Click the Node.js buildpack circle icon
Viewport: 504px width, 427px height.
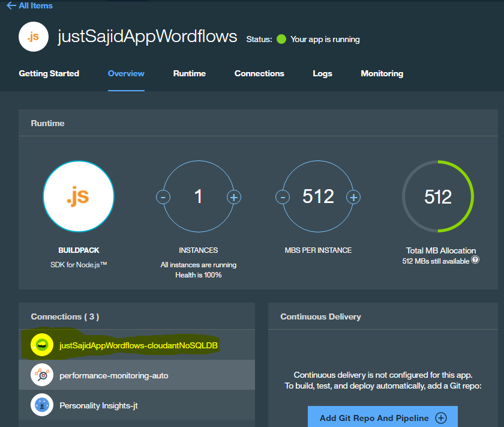[79, 196]
